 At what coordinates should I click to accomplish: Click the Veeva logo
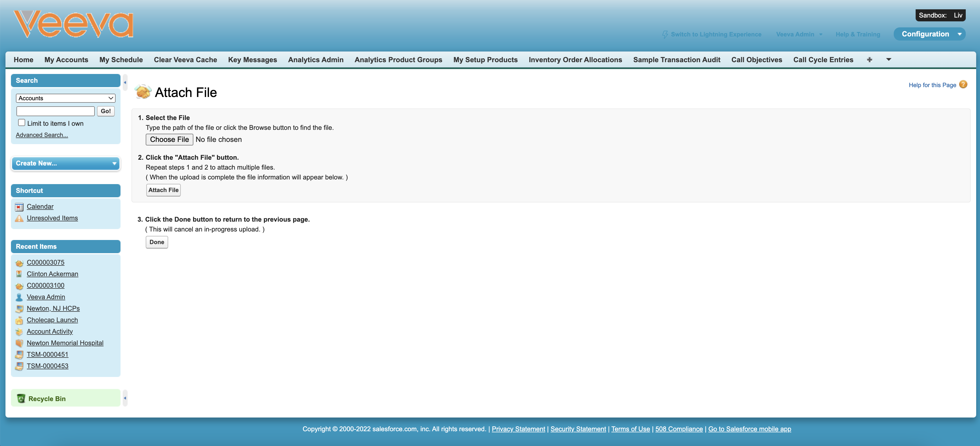coord(73,24)
